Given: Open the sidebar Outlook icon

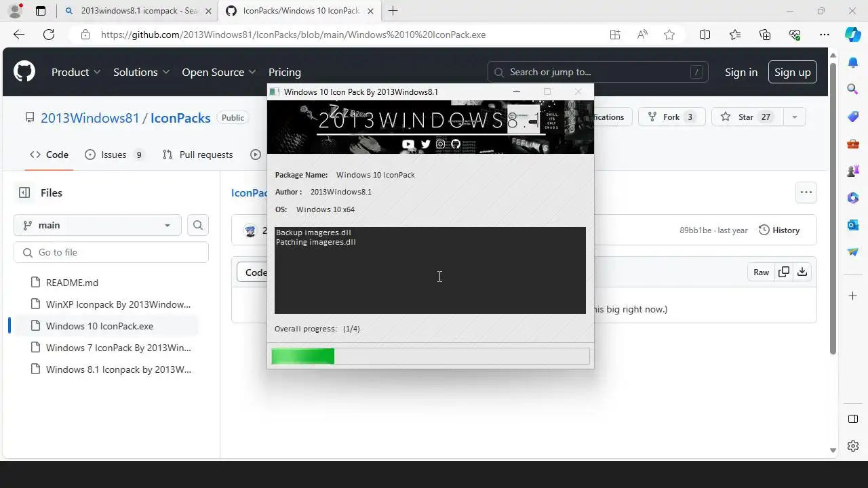Looking at the screenshot, I should (853, 224).
